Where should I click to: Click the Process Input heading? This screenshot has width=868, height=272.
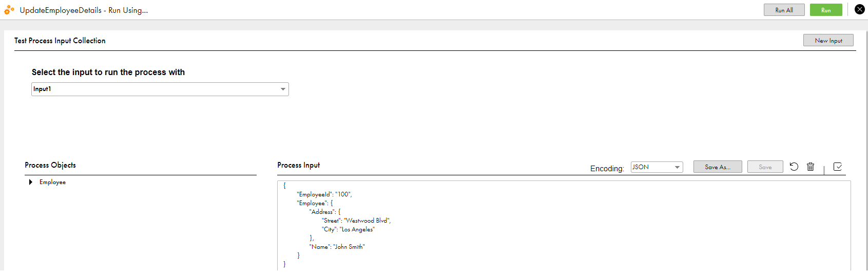point(298,165)
